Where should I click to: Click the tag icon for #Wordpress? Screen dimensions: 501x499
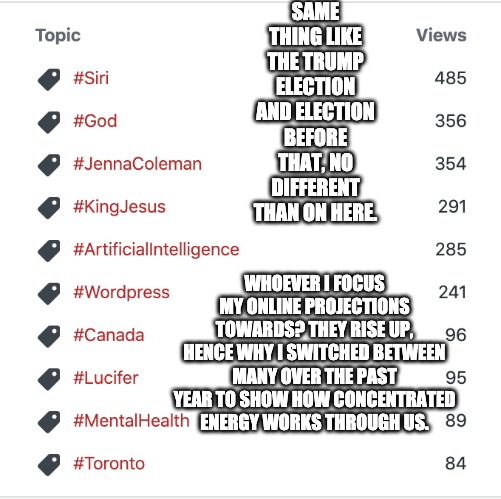[49, 293]
